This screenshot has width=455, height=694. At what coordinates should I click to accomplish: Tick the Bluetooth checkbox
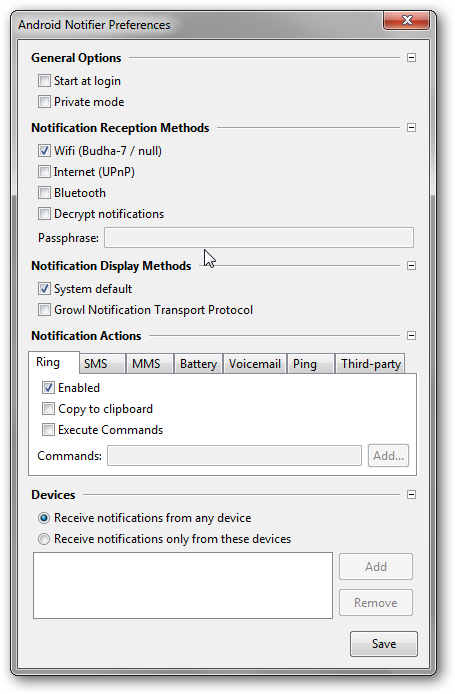click(x=44, y=193)
